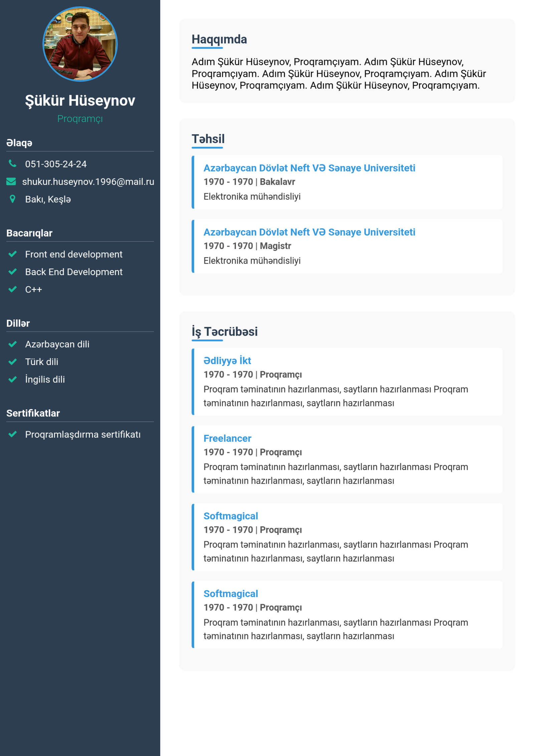Click the circular profile photo
The height and width of the screenshot is (756, 534).
[80, 44]
